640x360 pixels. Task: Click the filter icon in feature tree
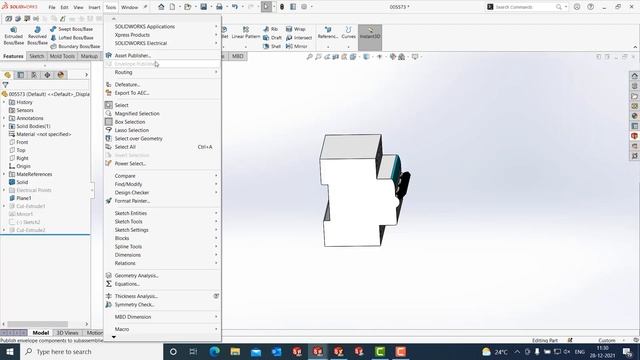click(5, 84)
